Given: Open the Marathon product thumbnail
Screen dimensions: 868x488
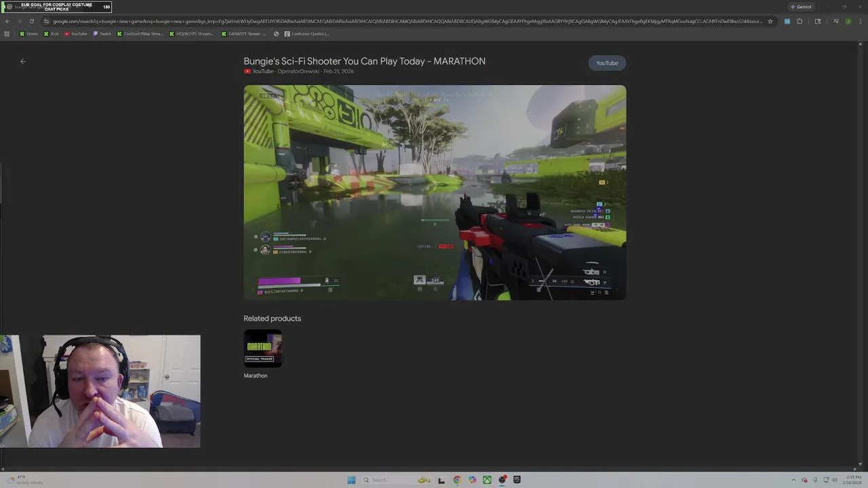Looking at the screenshot, I should (x=263, y=348).
